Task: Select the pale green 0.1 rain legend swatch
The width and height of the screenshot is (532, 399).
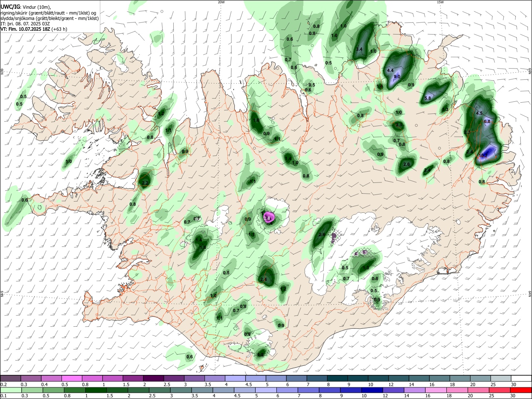Action: (x=10, y=390)
